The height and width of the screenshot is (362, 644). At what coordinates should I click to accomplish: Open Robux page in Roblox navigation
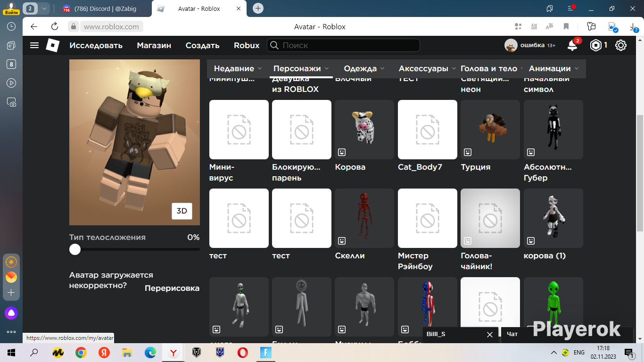(x=247, y=45)
